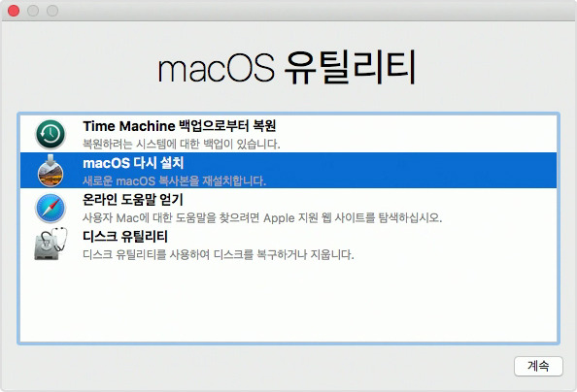Screen dimensions: 577x392
Task: Click description mentioning Apple 지원 웹 사이트
Action: pyautogui.click(x=262, y=217)
